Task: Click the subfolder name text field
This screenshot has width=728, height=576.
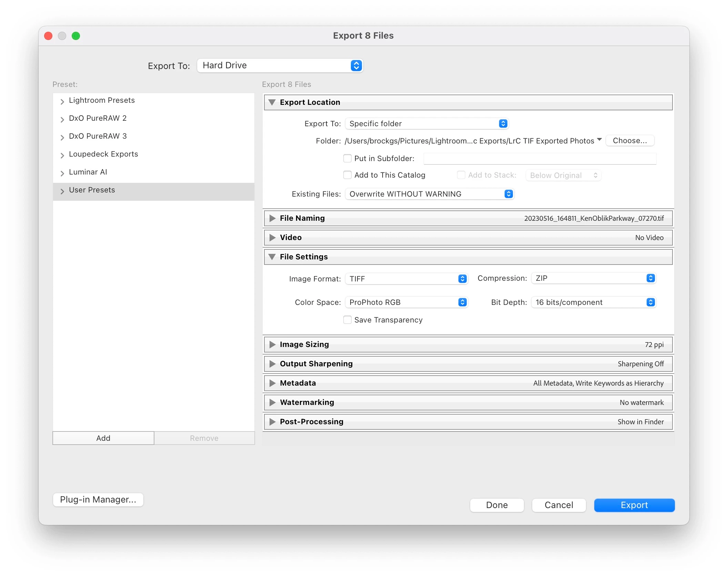Action: [x=539, y=159]
